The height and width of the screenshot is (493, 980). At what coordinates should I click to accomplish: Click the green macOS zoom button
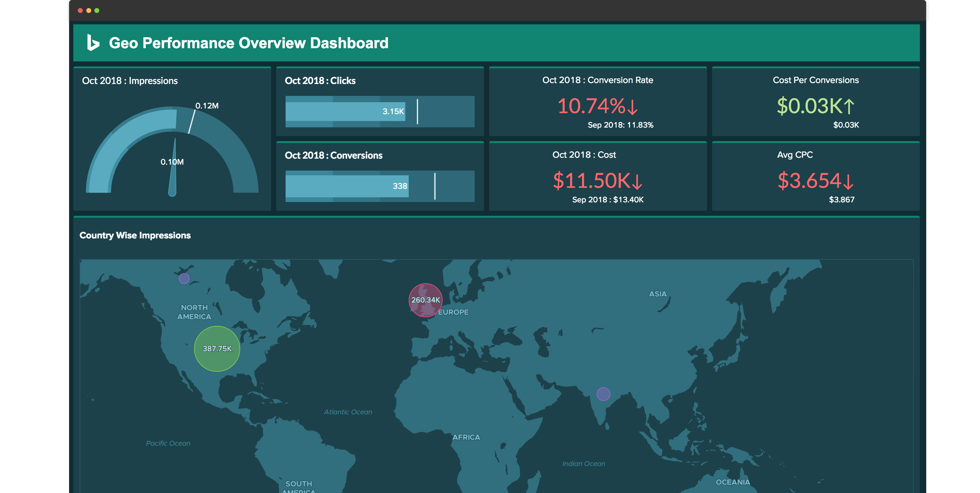click(97, 10)
